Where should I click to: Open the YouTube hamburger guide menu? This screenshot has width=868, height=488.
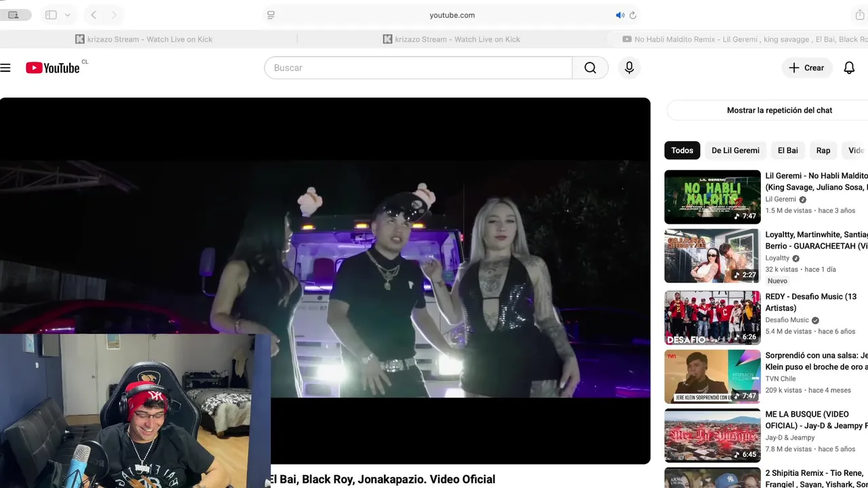(5, 68)
